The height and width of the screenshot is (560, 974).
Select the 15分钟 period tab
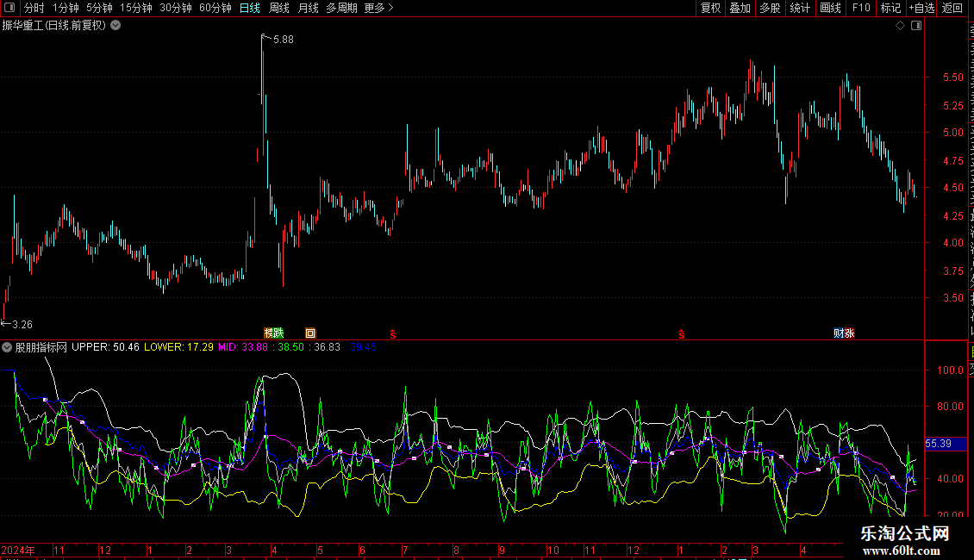[135, 8]
